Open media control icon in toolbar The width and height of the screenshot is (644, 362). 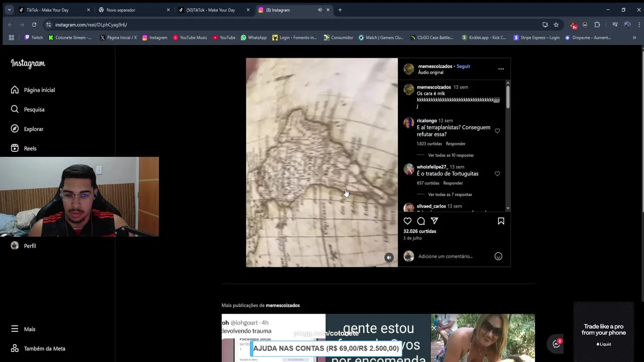pyautogui.click(x=615, y=25)
